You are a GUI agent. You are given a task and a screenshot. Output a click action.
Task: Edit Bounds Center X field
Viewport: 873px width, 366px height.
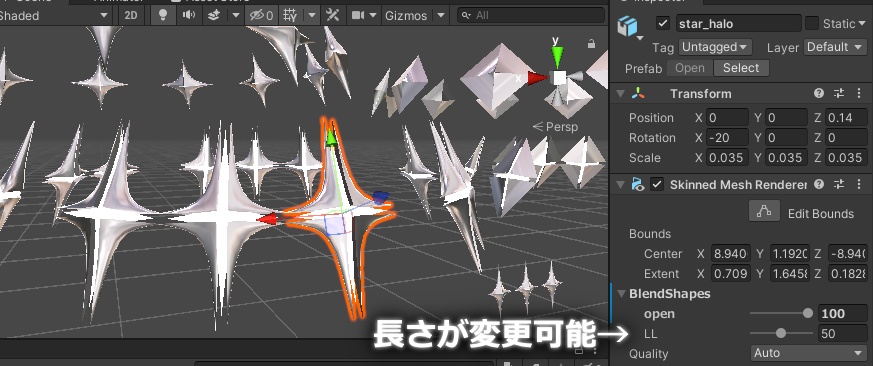pos(731,253)
